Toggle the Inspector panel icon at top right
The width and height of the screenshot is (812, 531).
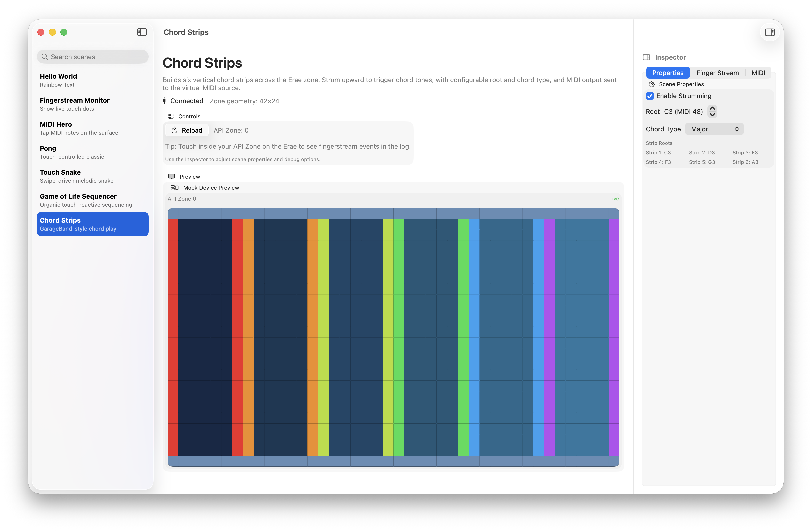pos(770,32)
